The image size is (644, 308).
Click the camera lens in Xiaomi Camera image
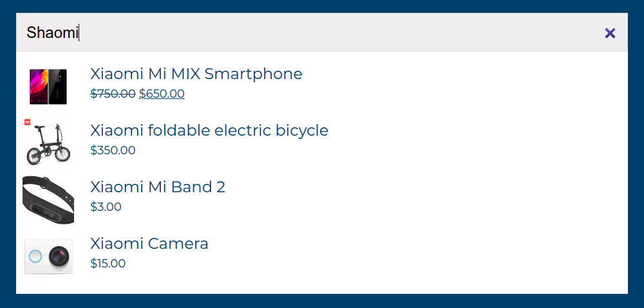(61, 257)
